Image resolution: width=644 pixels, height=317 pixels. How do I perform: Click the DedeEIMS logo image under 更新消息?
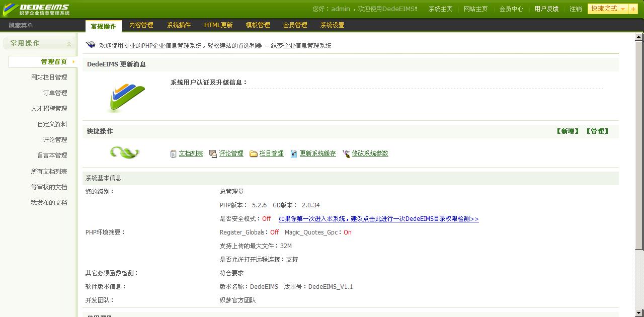(x=126, y=98)
